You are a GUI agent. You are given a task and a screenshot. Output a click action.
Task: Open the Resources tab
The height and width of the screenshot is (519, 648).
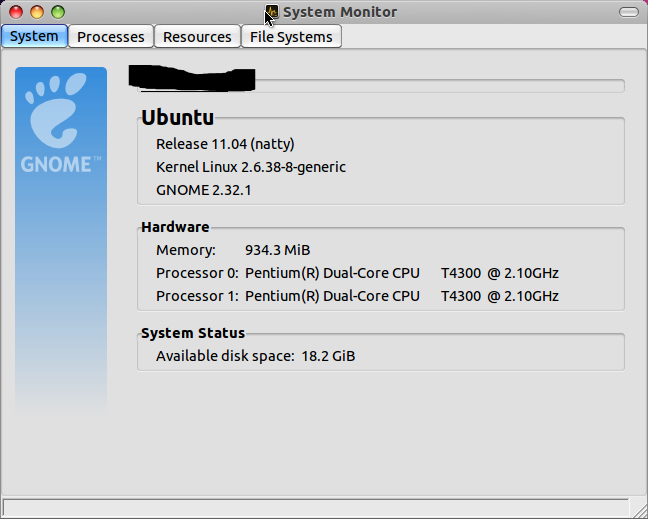tap(197, 37)
